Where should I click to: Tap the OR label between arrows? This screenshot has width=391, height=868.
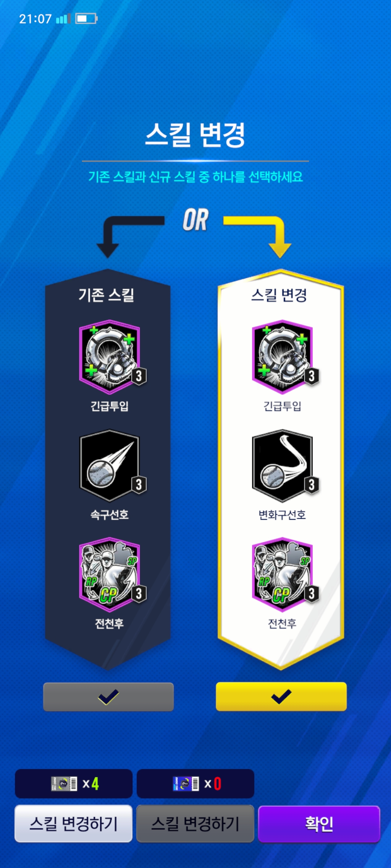[x=195, y=220]
